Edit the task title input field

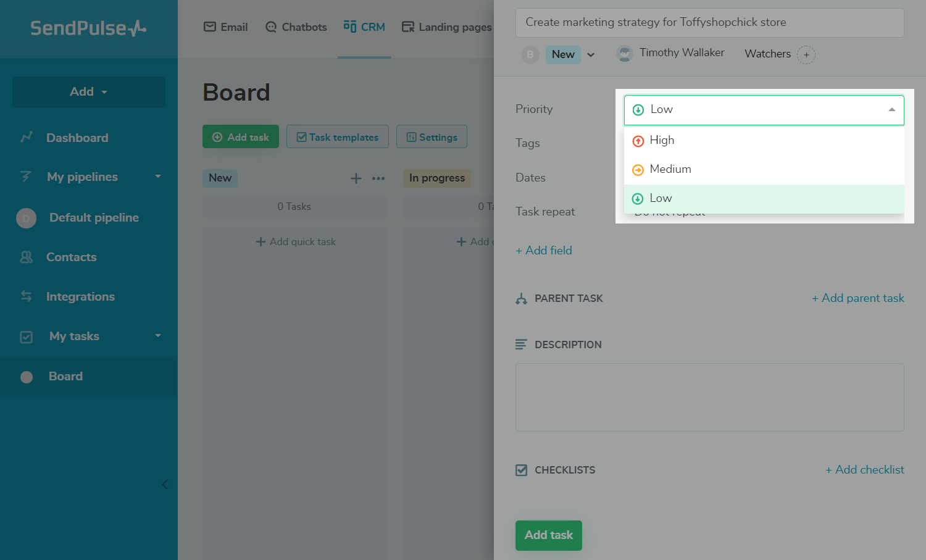coord(710,22)
